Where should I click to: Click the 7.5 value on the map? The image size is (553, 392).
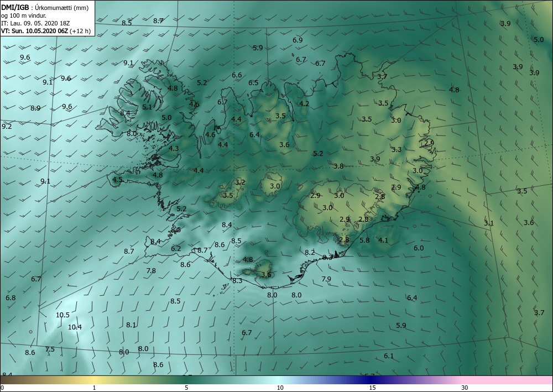pos(50,349)
